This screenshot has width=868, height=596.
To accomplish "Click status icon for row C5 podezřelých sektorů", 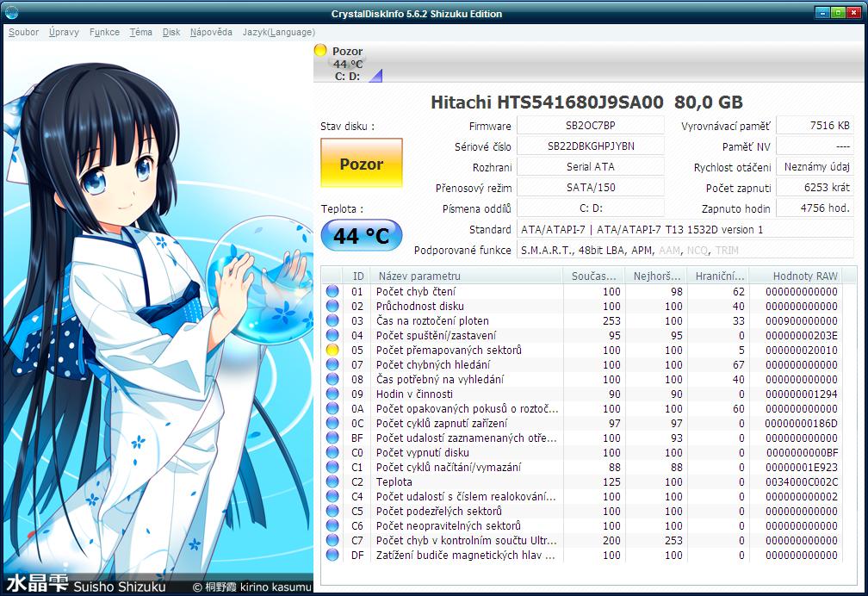I will [332, 511].
